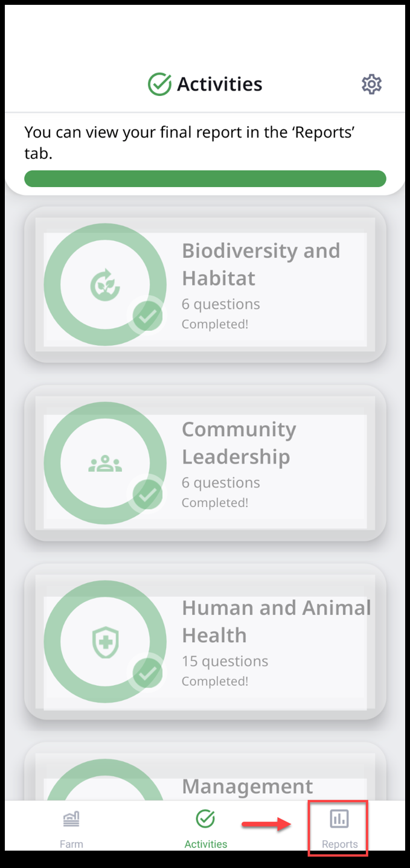The width and height of the screenshot is (410, 868).
Task: Open the partially visible Management card
Action: tap(248, 786)
